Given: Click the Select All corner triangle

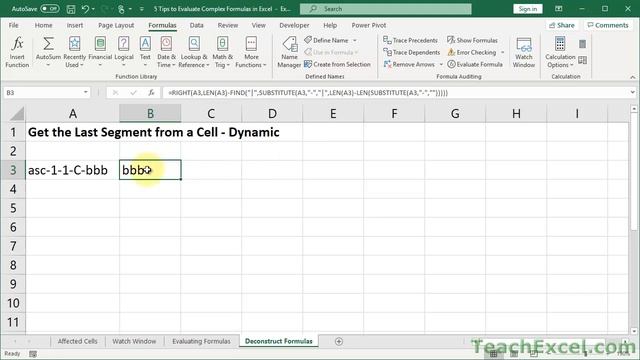Looking at the screenshot, I should 17,114.
